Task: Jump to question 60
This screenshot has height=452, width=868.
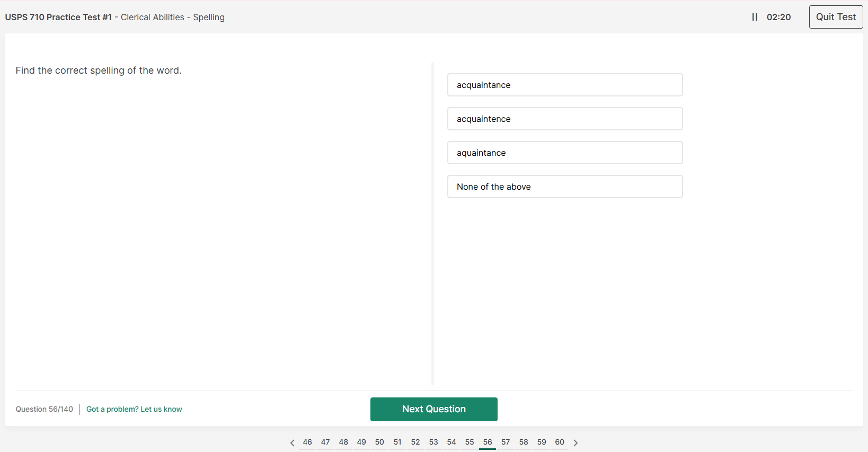Action: (560, 442)
